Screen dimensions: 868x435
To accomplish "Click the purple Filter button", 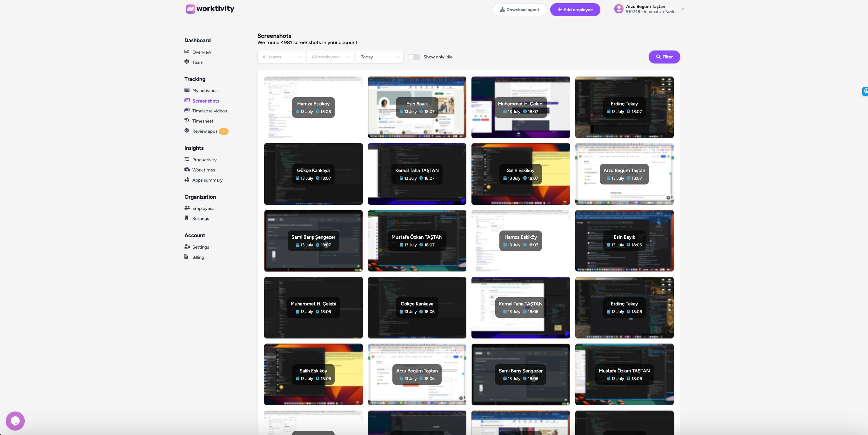I will 664,57.
